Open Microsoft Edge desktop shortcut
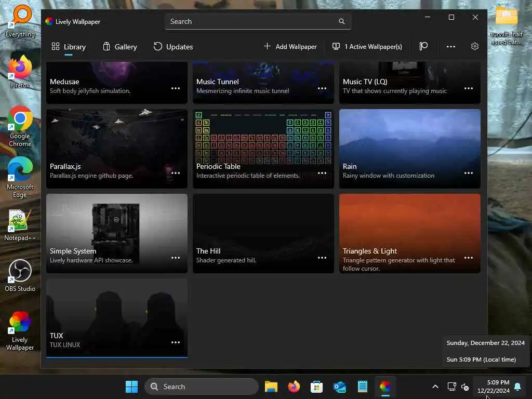Image resolution: width=532 pixels, height=399 pixels. (x=20, y=178)
